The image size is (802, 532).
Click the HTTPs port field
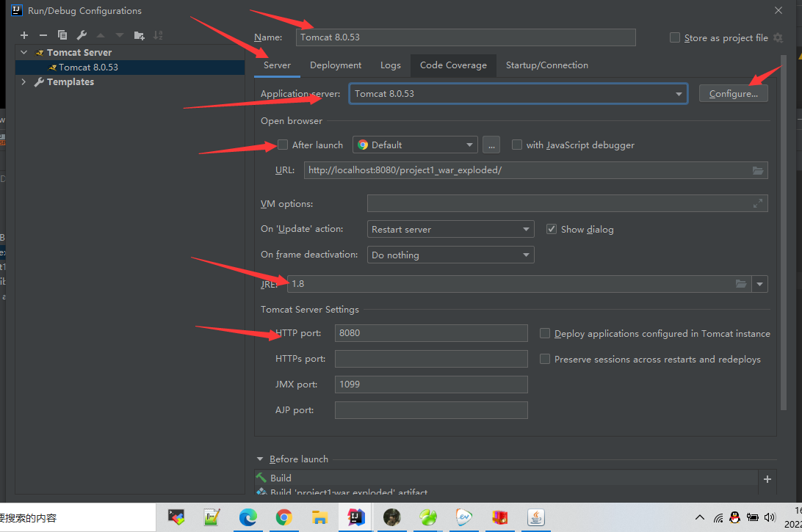point(431,359)
